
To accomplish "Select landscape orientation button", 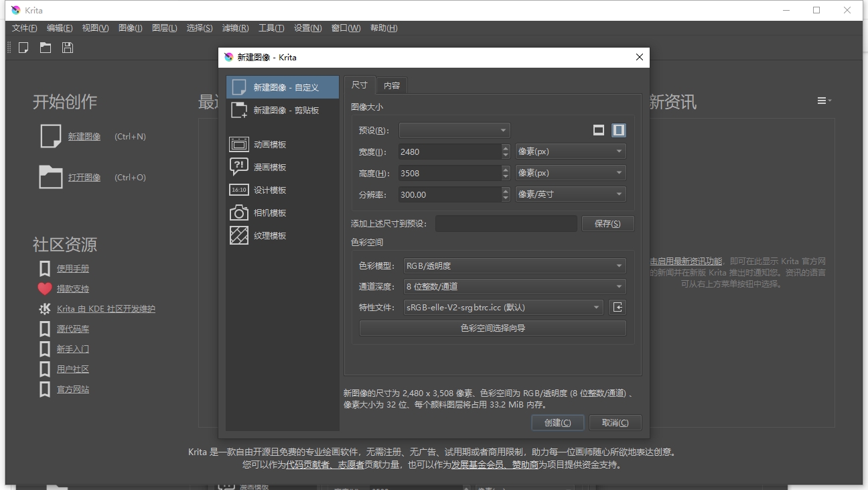I will tap(599, 130).
